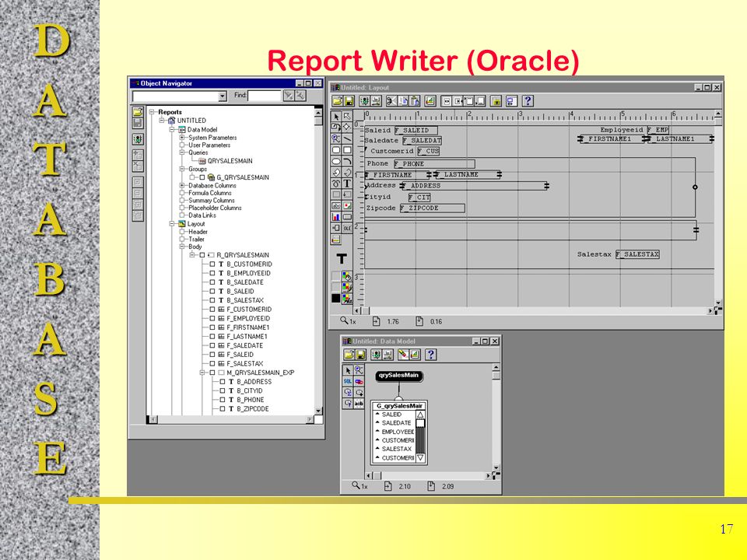Collapse the Data Model node
Viewport: 747px width, 560px height.
[x=172, y=130]
